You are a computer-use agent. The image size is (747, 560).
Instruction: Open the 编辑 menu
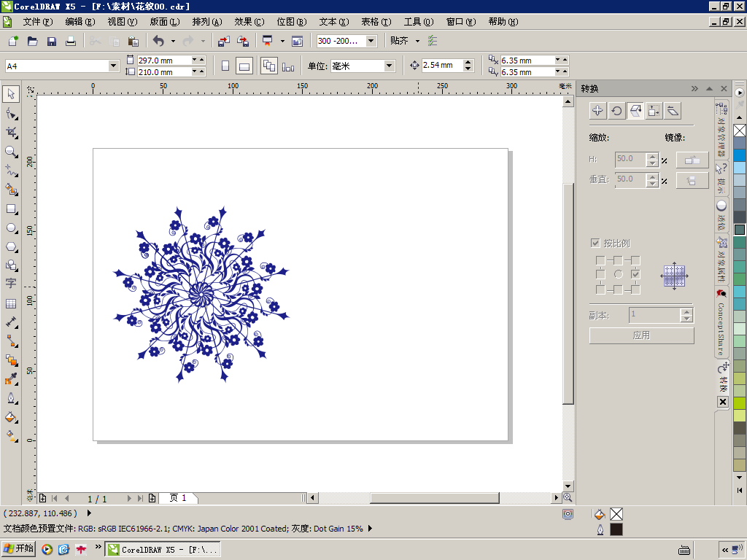tap(80, 22)
